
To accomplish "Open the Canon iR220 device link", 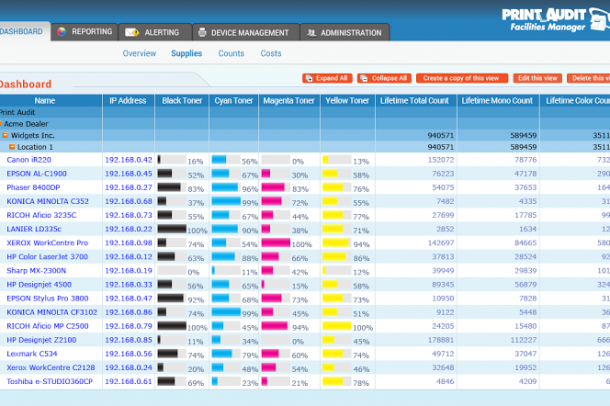I will click(29, 160).
